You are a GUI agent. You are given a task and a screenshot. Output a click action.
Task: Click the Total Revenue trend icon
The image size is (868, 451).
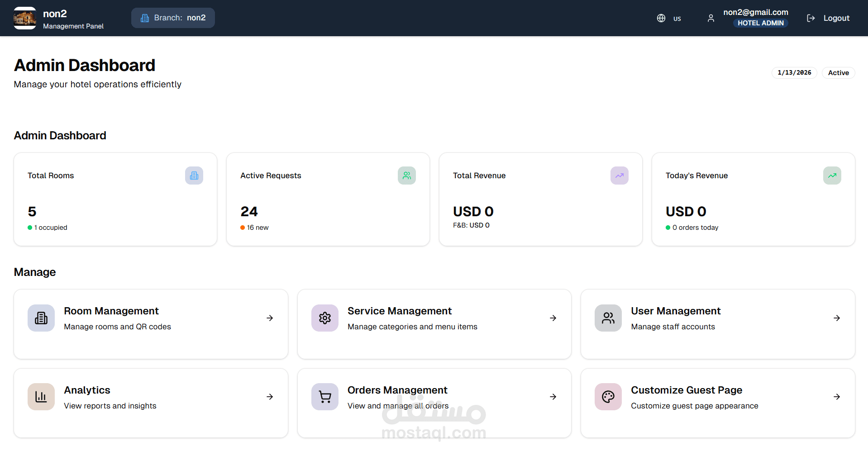(620, 176)
